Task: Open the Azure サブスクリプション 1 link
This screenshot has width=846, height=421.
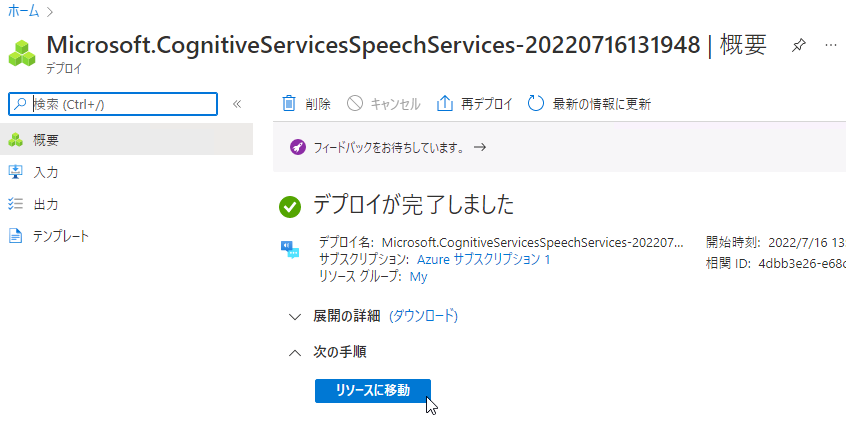Action: 483,259
